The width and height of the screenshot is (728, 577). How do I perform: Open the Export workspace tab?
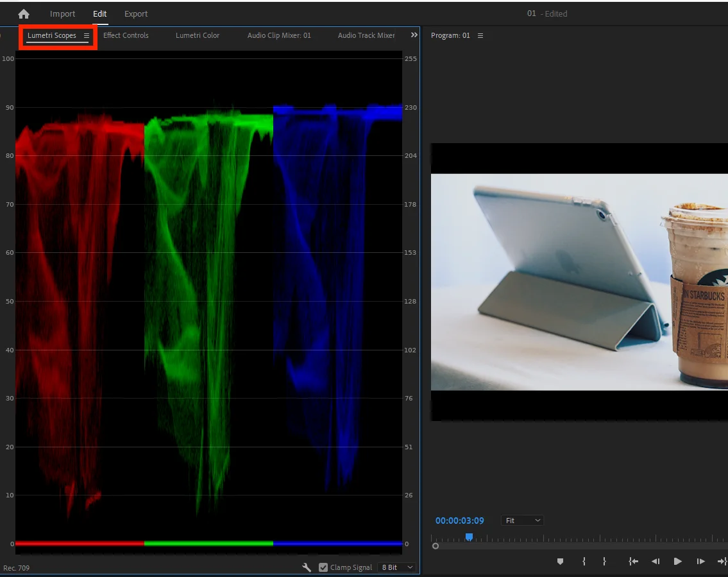136,14
